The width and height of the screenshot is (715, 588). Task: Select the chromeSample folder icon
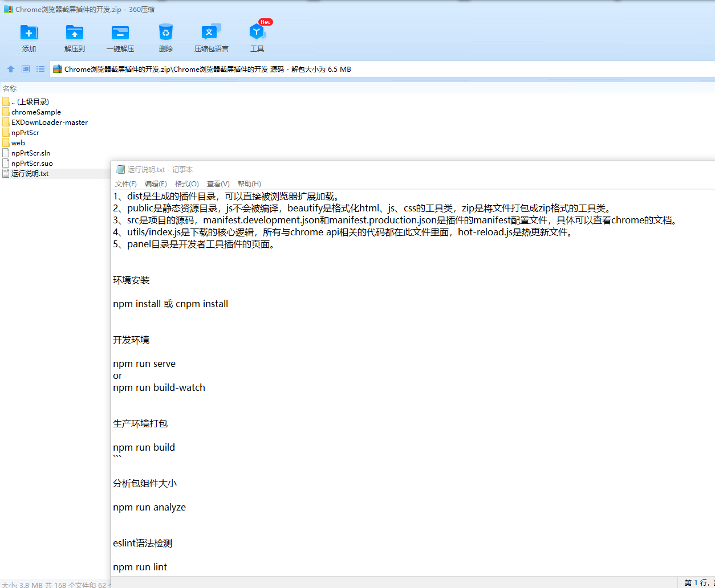pos(6,112)
